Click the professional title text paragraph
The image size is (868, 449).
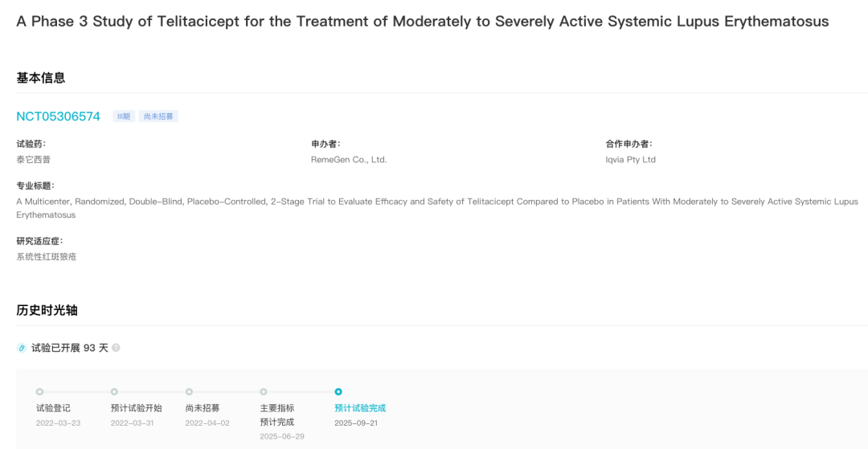[437, 208]
